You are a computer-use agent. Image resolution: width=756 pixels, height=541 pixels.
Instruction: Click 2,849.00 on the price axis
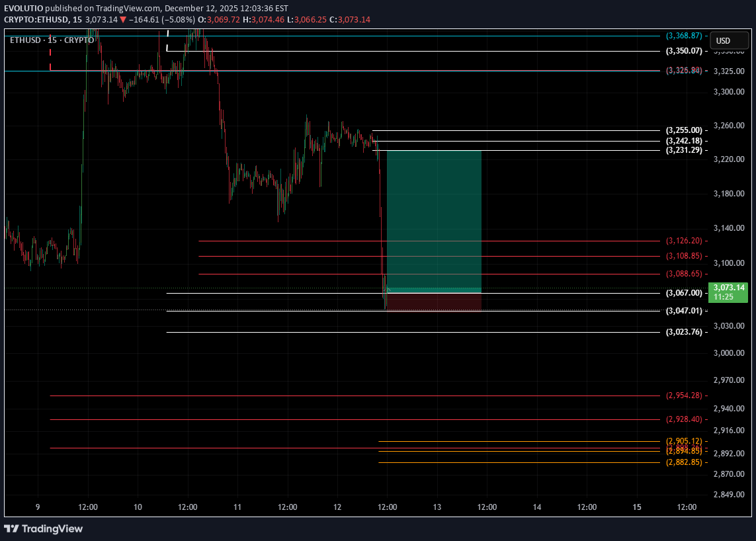click(728, 494)
